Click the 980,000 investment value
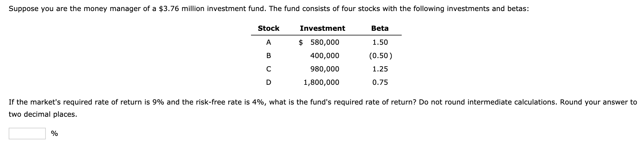The image size is (644, 162). 325,69
